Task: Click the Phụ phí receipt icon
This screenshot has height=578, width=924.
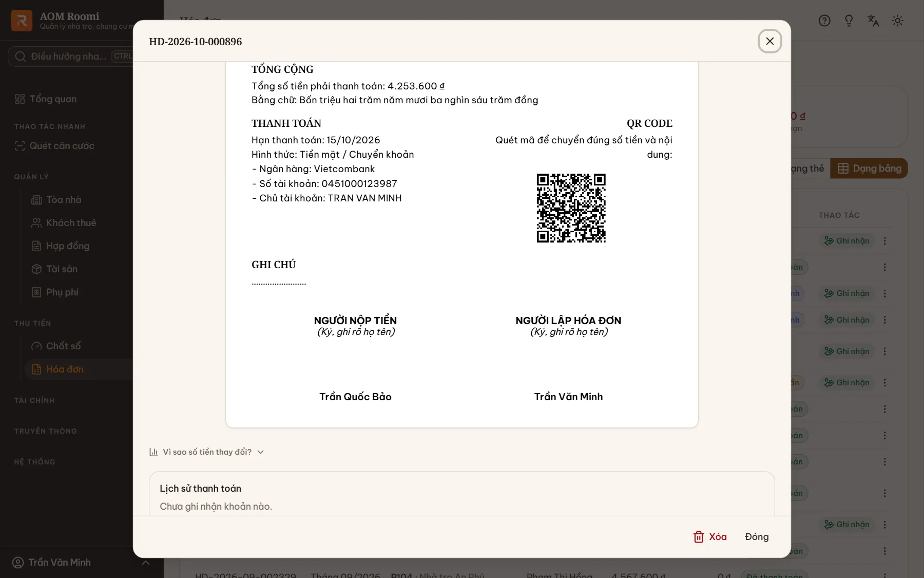Action: [36, 292]
